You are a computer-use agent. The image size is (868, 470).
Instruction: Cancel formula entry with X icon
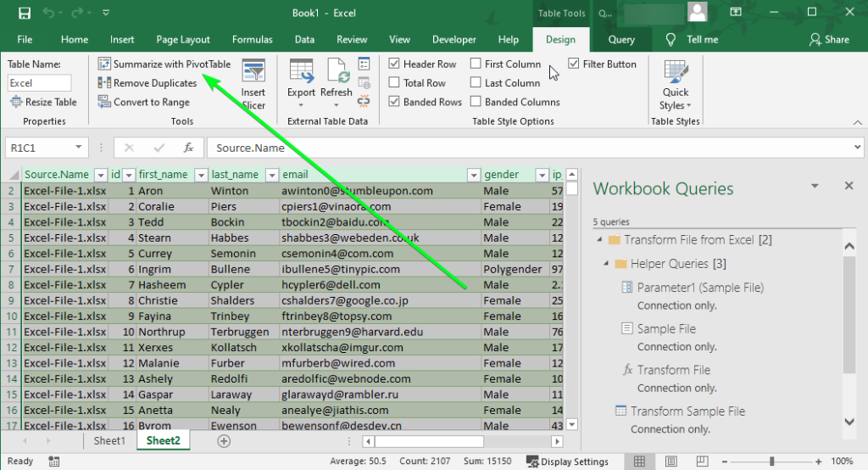(x=129, y=148)
